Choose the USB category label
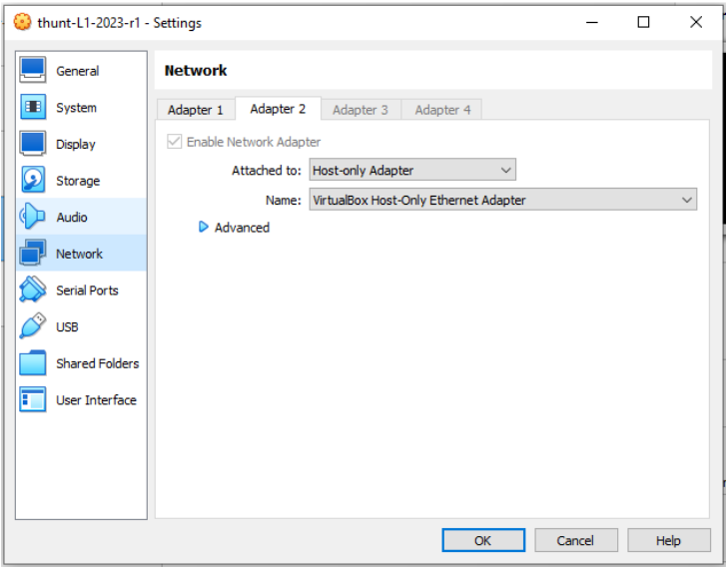Viewport: 728px width, 572px height. (x=67, y=326)
